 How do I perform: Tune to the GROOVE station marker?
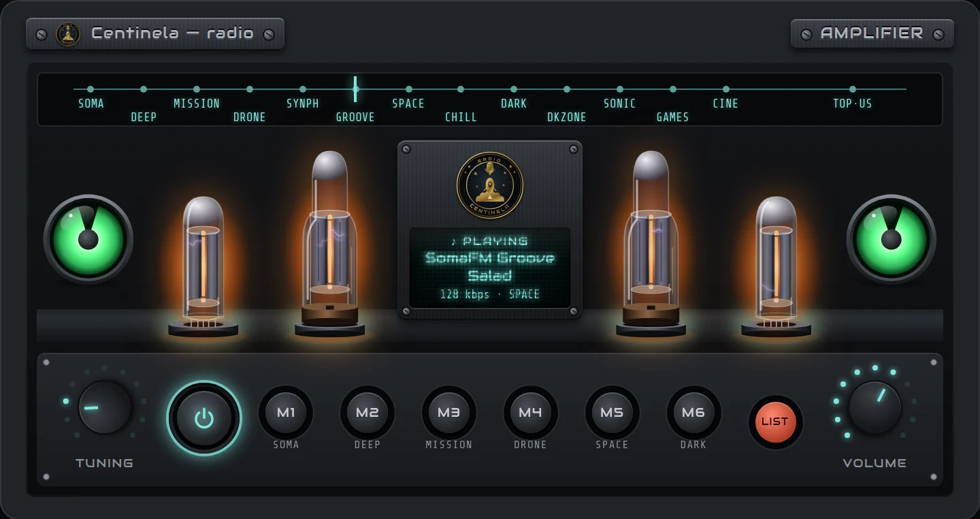355,89
